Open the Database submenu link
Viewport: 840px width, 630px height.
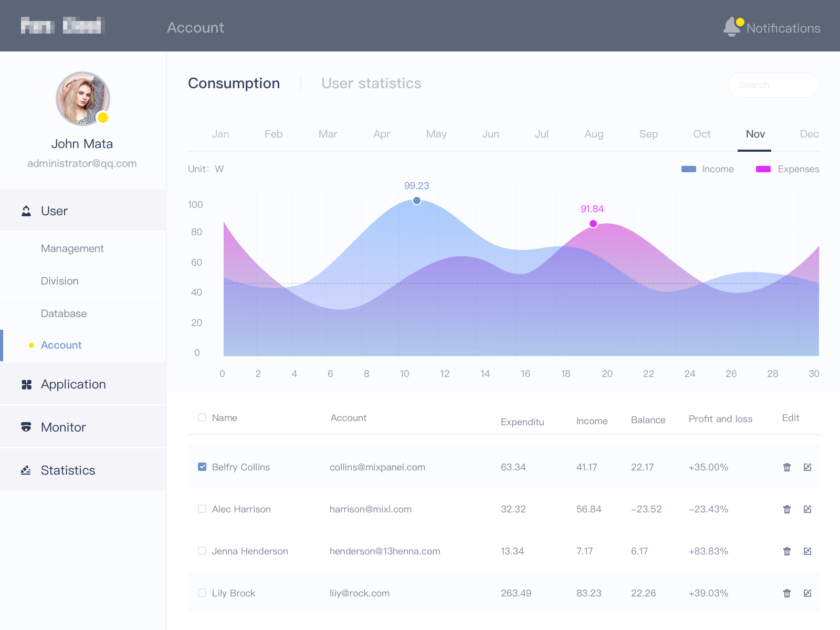pyautogui.click(x=64, y=313)
